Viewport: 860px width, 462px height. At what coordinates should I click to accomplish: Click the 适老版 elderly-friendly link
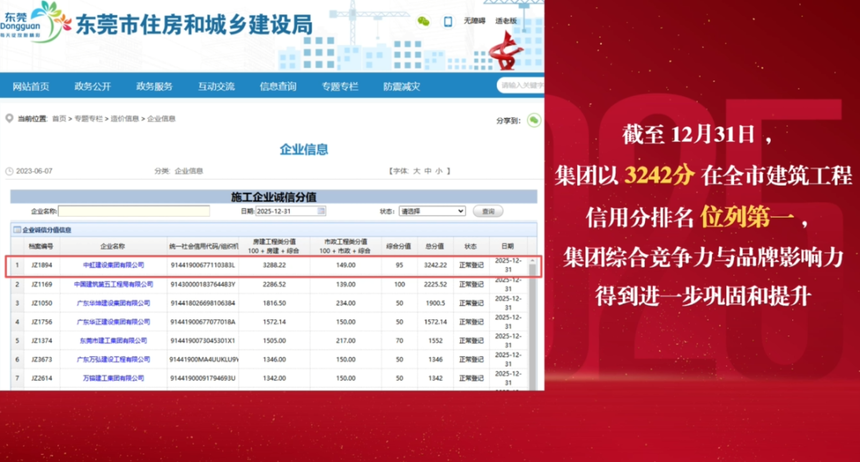click(x=506, y=21)
